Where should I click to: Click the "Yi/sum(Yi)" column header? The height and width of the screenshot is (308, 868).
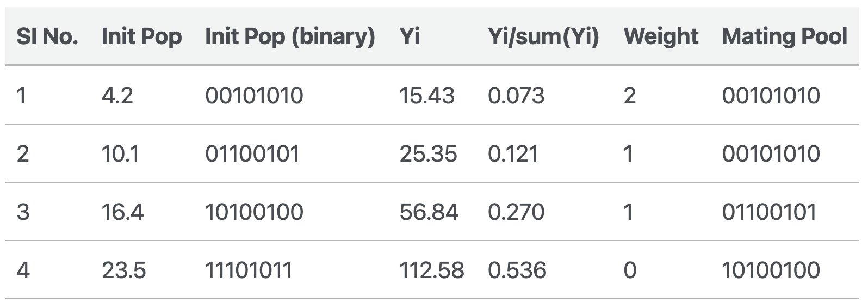[x=543, y=36]
